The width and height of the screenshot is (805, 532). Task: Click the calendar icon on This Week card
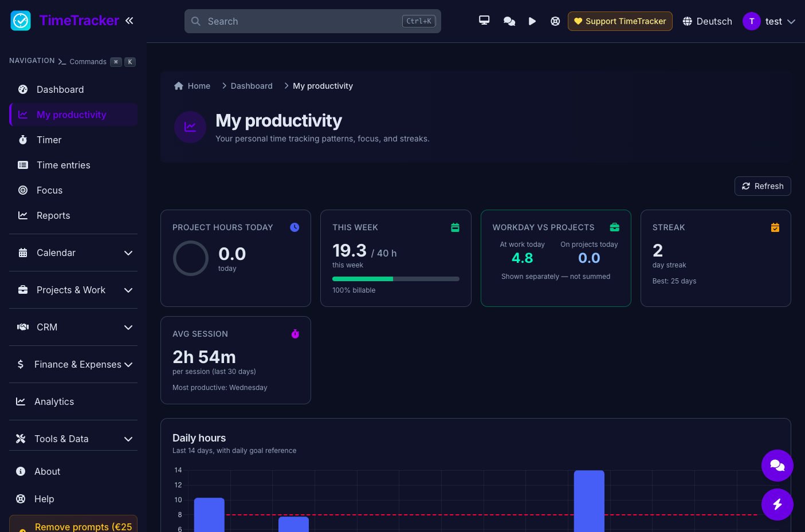(455, 227)
